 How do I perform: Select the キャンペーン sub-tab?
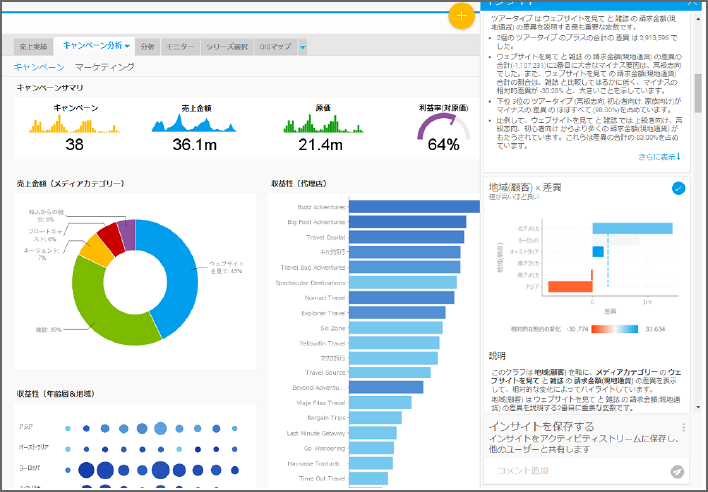[x=39, y=67]
